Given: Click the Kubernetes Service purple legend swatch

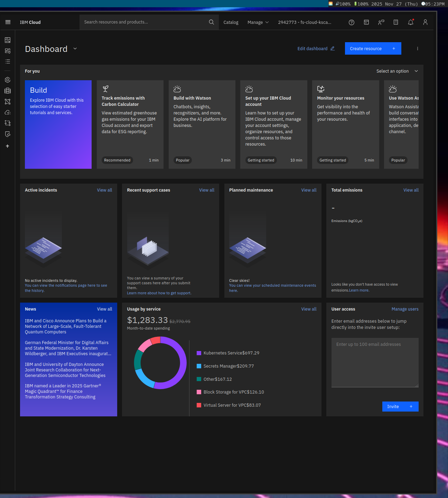Looking at the screenshot, I should [199, 353].
